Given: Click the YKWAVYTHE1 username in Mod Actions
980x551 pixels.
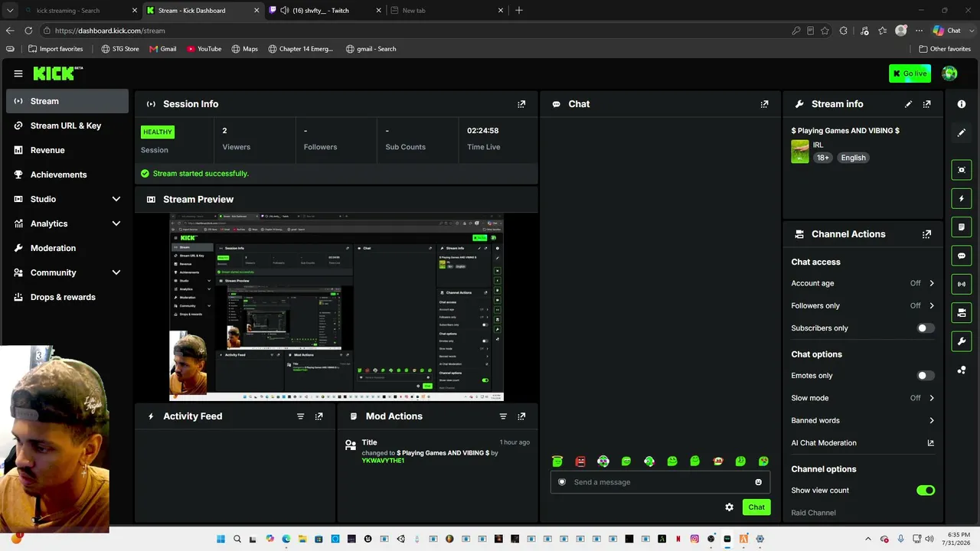Looking at the screenshot, I should pos(383,461).
